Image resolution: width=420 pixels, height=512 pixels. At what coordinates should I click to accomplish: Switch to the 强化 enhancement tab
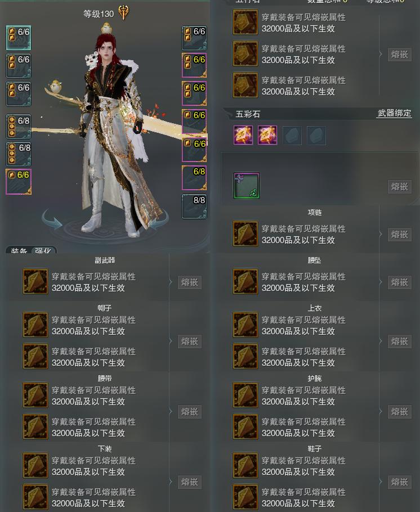click(43, 250)
